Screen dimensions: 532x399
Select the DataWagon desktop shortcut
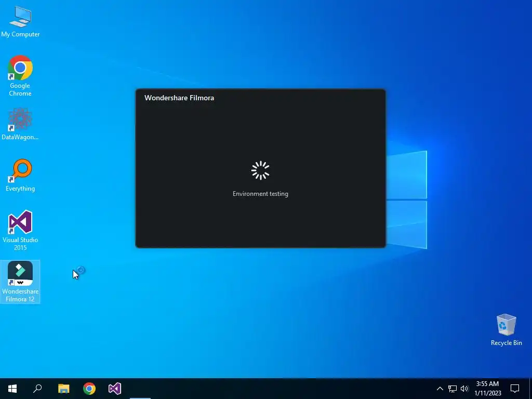pyautogui.click(x=20, y=124)
